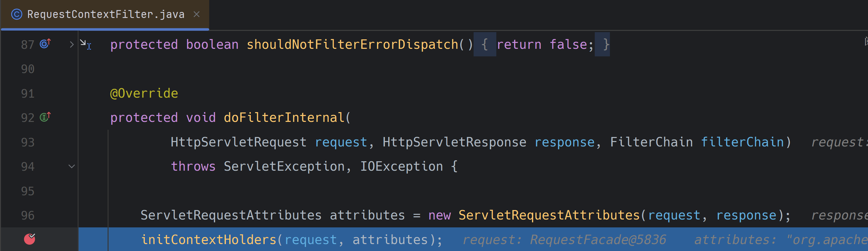Screen dimensions: 868x251
Task: Click the implementing method gutter icon at line 92
Action: coord(45,117)
